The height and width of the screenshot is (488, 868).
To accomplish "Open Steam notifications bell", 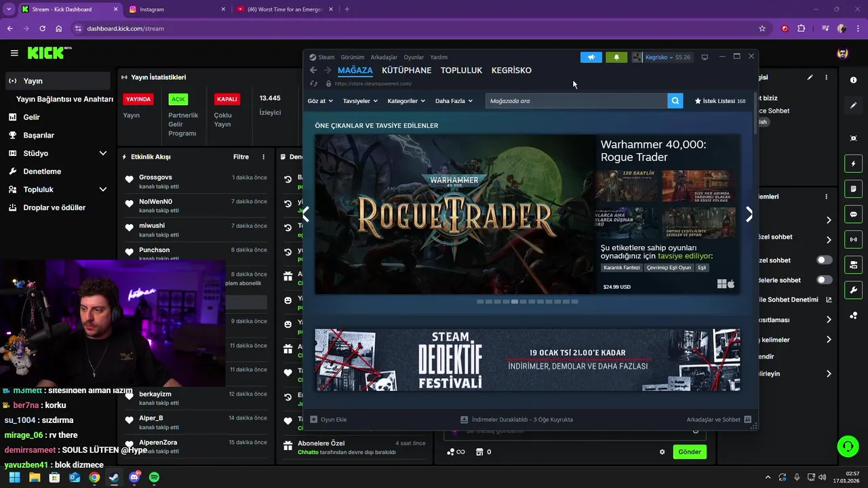I will click(616, 57).
